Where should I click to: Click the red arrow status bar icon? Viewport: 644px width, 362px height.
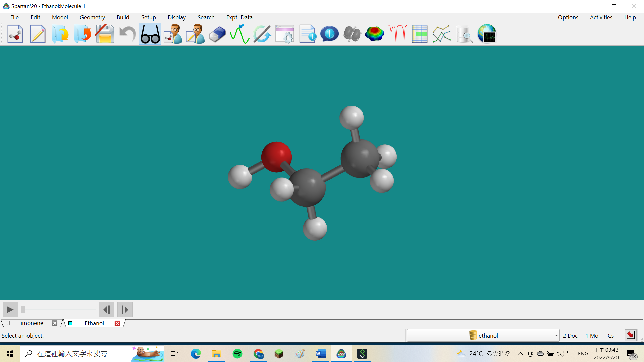pyautogui.click(x=631, y=335)
